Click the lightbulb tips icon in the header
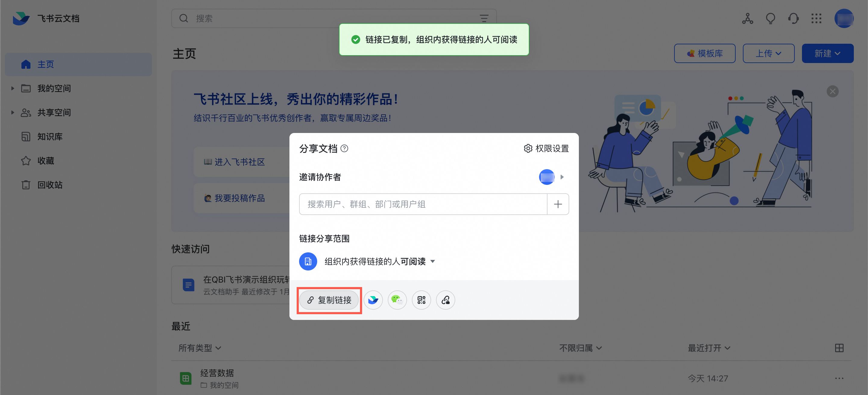 (770, 18)
